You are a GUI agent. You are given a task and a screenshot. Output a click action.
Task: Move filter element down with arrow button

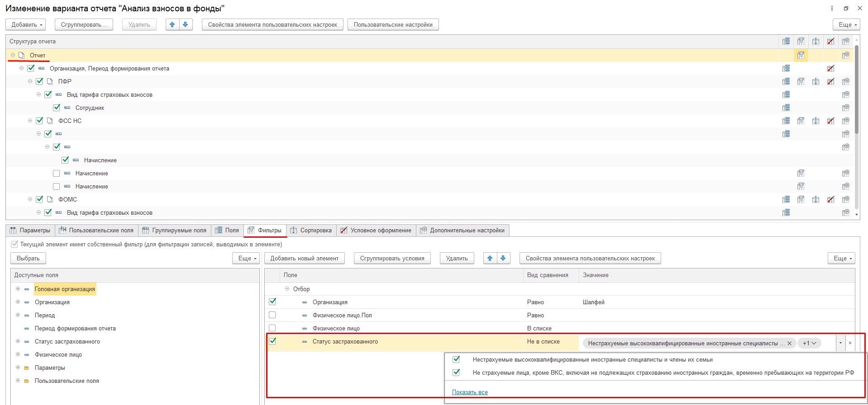click(503, 259)
